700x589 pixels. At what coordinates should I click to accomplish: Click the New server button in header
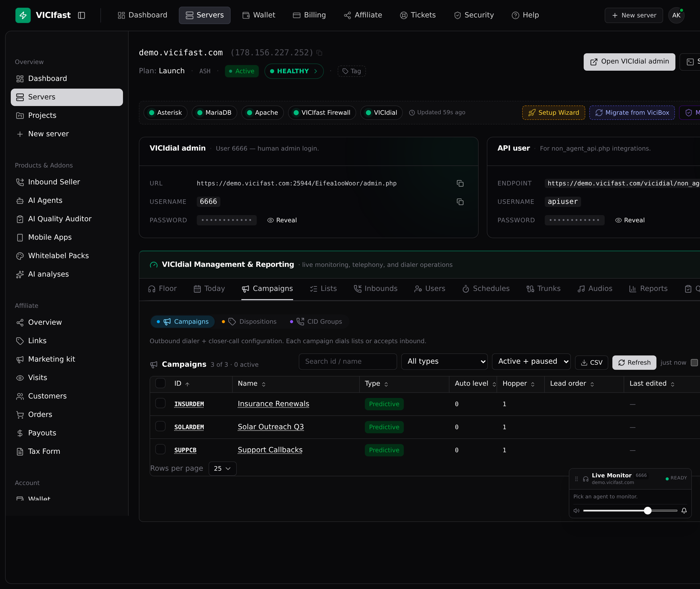click(633, 15)
